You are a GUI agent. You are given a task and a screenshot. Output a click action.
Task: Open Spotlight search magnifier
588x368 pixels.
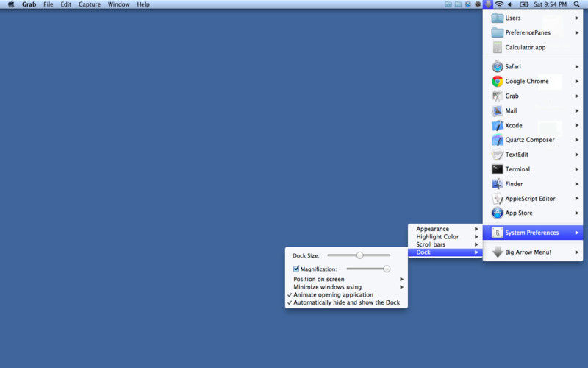click(576, 4)
